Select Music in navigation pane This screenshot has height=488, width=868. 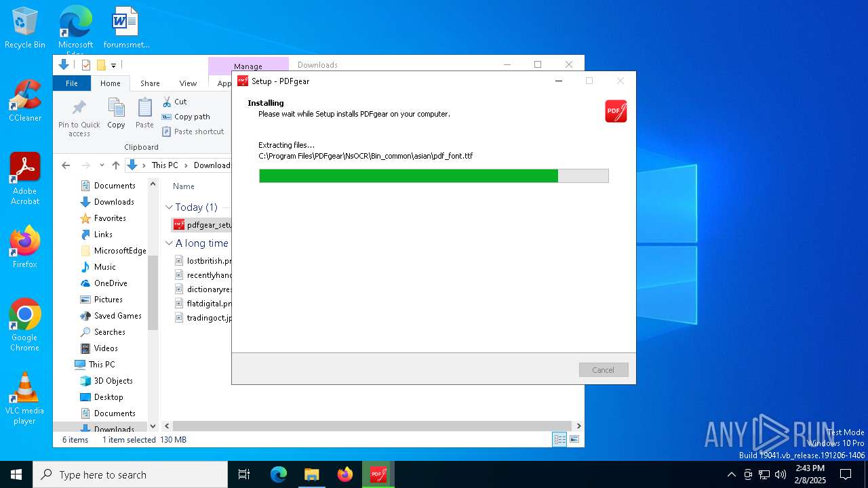98,267
